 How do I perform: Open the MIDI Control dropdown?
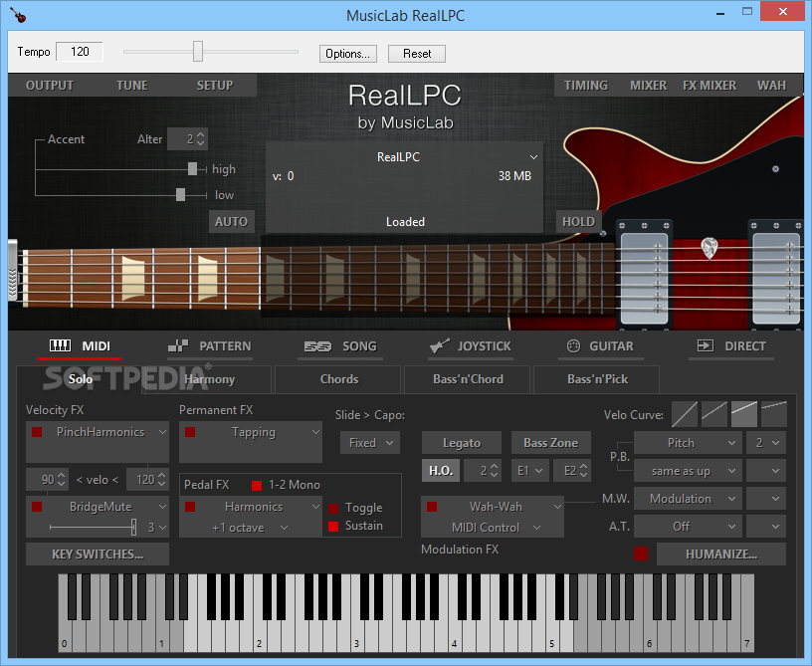click(537, 528)
